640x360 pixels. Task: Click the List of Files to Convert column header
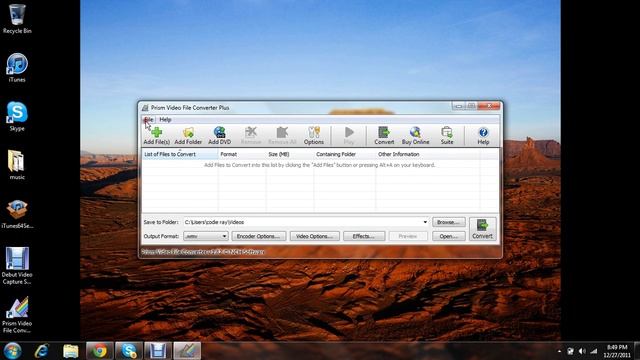coord(180,154)
